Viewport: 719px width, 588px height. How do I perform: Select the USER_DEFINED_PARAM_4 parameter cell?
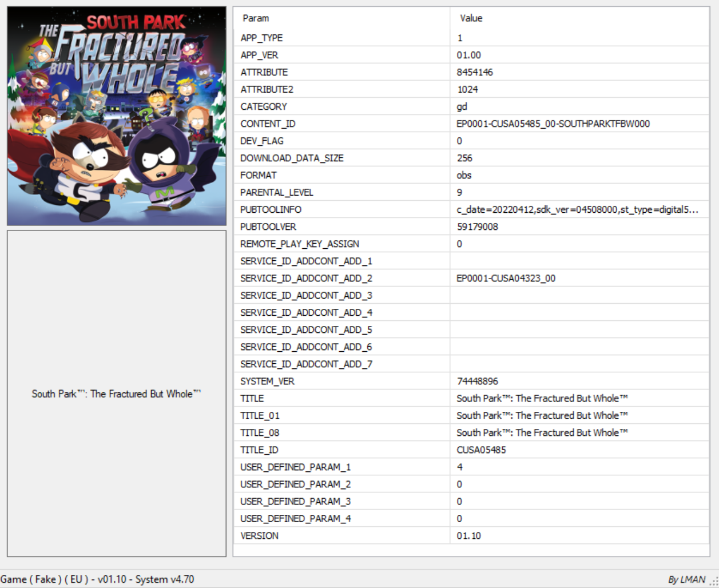click(x=341, y=518)
